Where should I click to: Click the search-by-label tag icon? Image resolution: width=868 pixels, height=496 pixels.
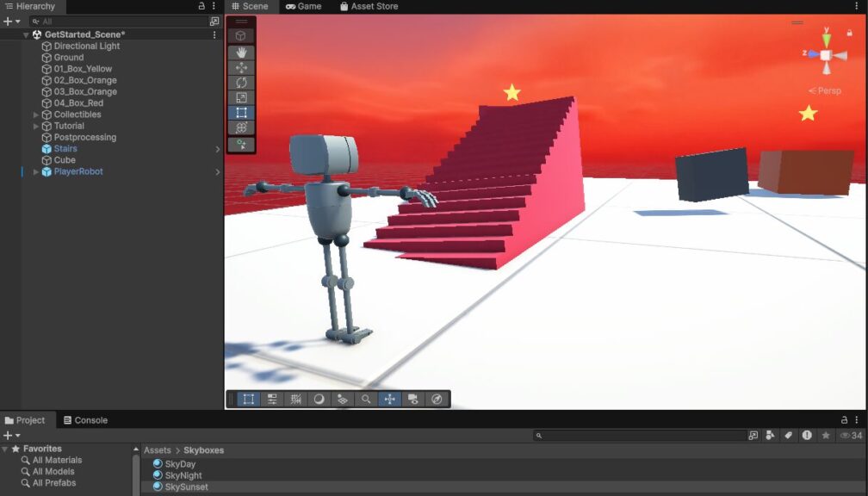(788, 436)
